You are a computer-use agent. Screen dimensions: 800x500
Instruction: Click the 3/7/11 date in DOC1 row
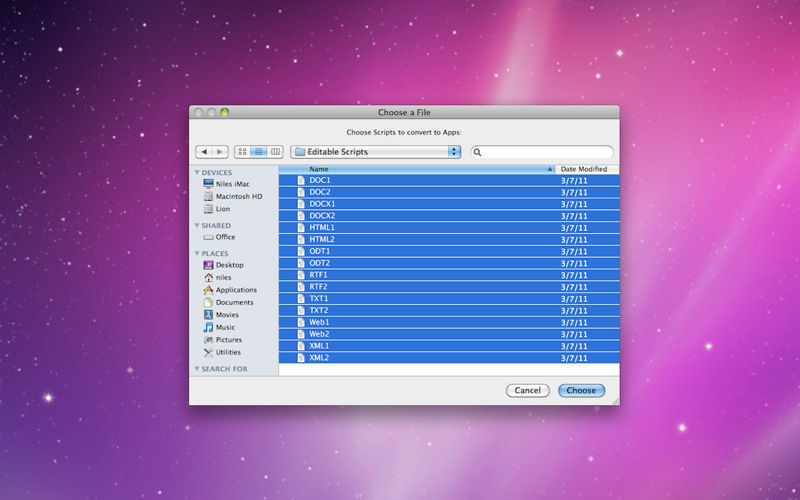click(574, 181)
